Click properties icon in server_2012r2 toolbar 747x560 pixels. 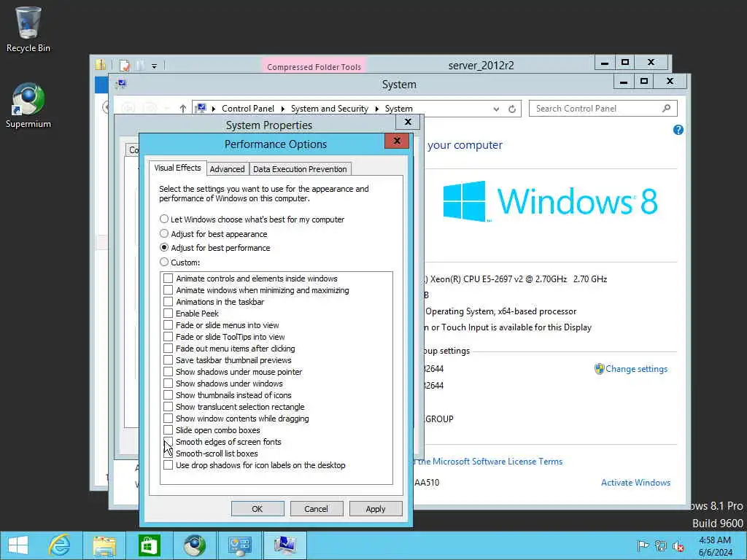coord(125,65)
